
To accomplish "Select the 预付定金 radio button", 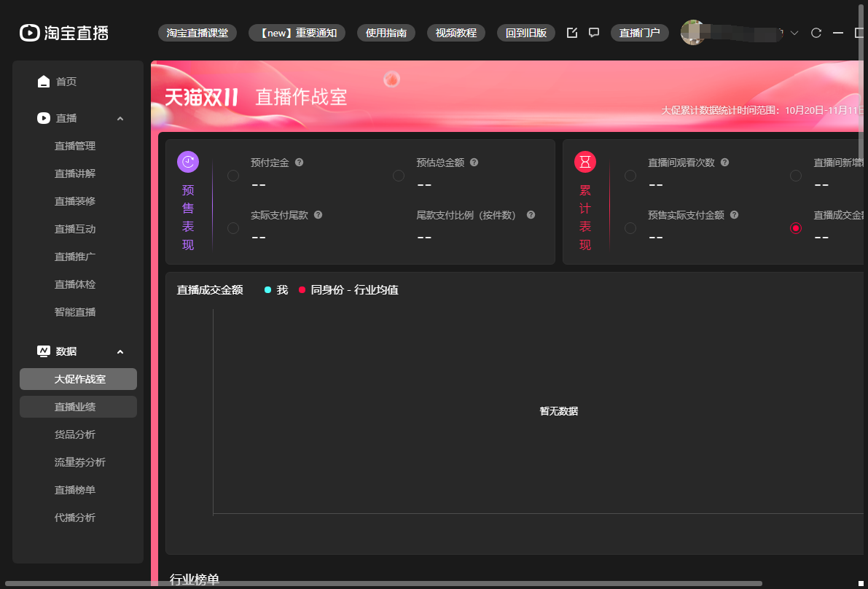I will [x=233, y=176].
